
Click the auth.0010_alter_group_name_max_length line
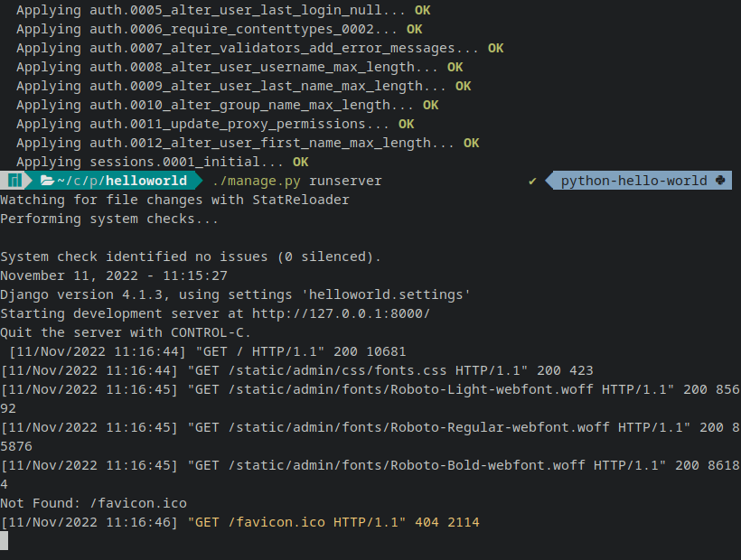pos(228,105)
